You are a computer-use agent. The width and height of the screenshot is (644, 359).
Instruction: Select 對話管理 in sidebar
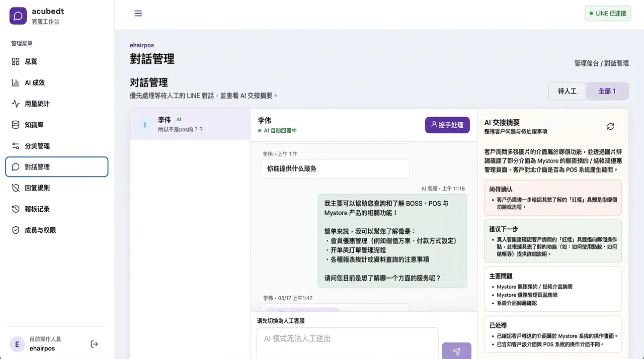pos(57,167)
